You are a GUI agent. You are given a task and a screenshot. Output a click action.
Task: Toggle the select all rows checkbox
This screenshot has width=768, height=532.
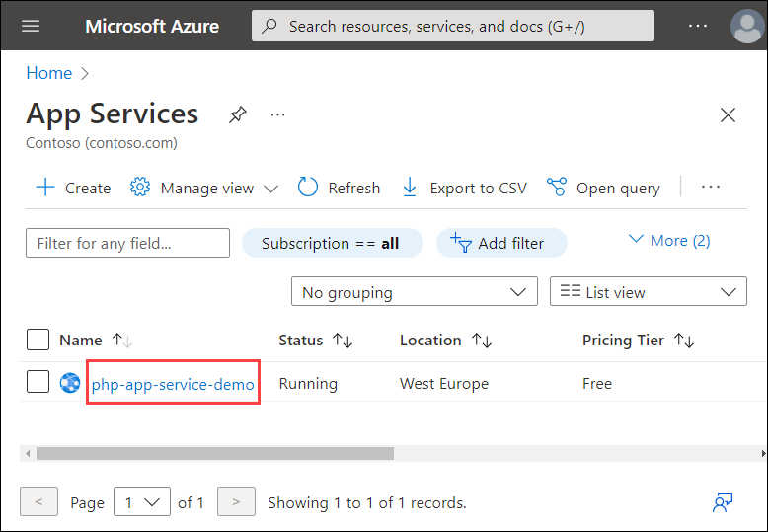38,340
